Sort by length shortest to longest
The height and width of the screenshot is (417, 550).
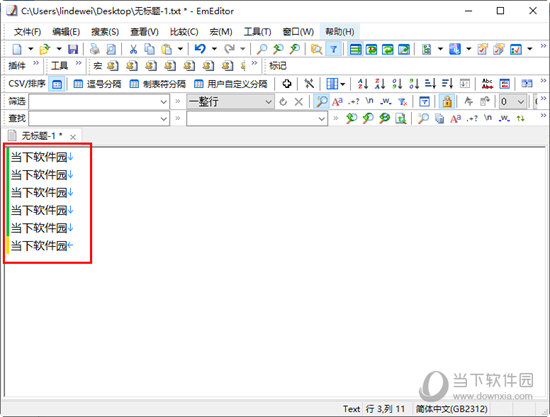(430, 83)
